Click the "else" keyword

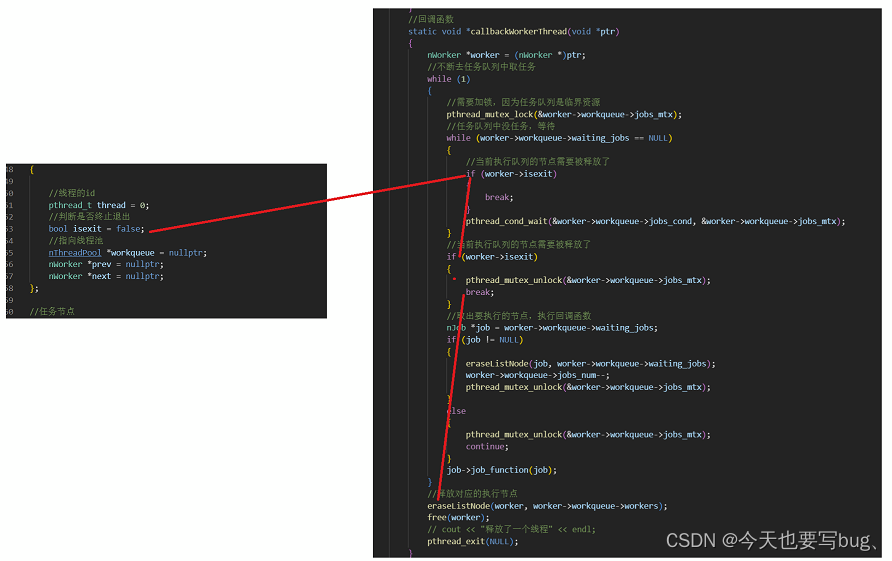point(456,411)
